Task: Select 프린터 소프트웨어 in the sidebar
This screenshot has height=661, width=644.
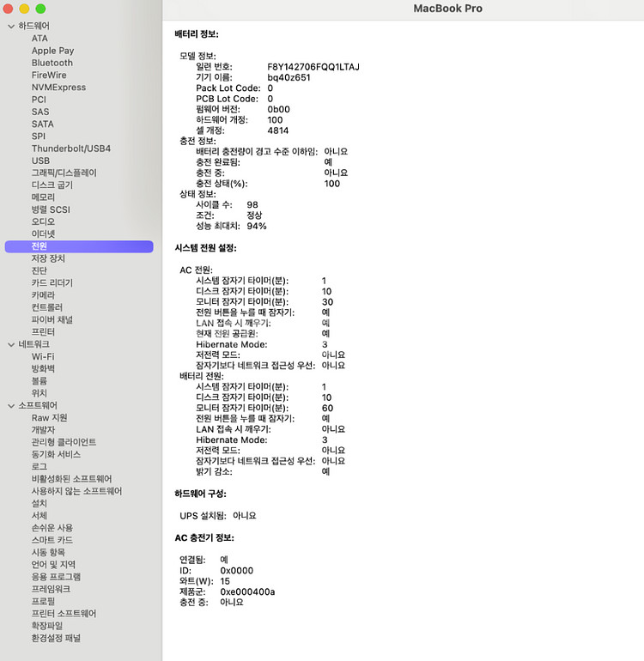Action: click(x=64, y=614)
